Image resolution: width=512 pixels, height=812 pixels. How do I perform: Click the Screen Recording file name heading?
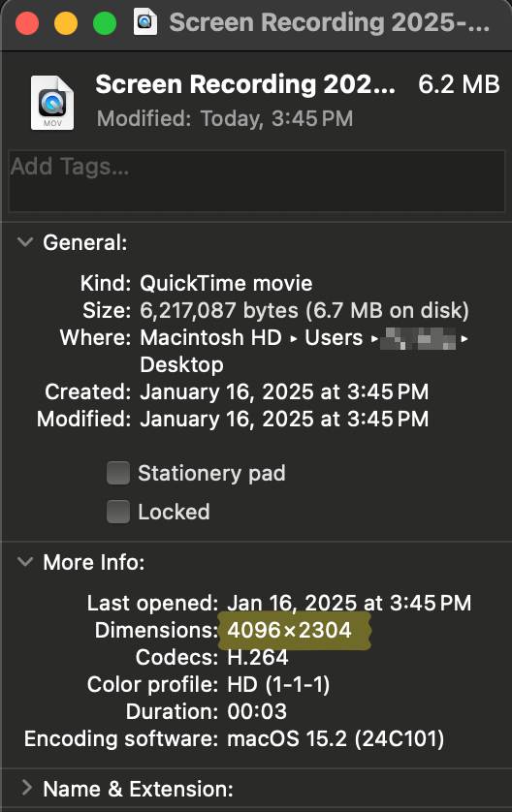(245, 84)
